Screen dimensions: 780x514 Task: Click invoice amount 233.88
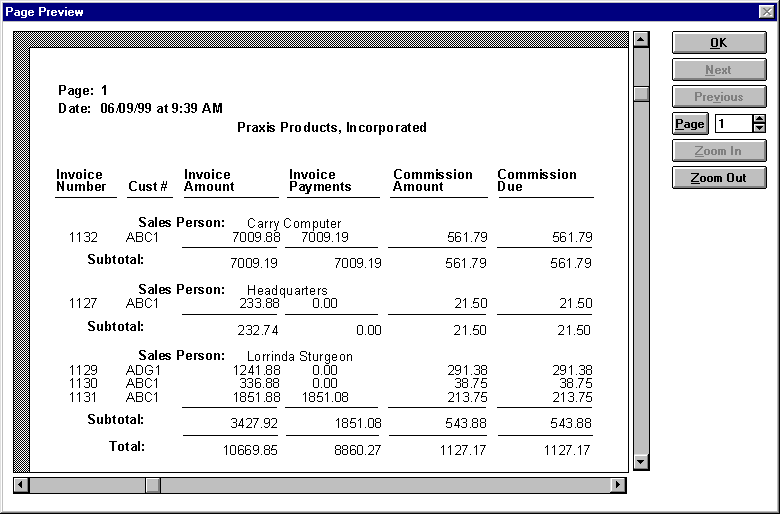[259, 304]
